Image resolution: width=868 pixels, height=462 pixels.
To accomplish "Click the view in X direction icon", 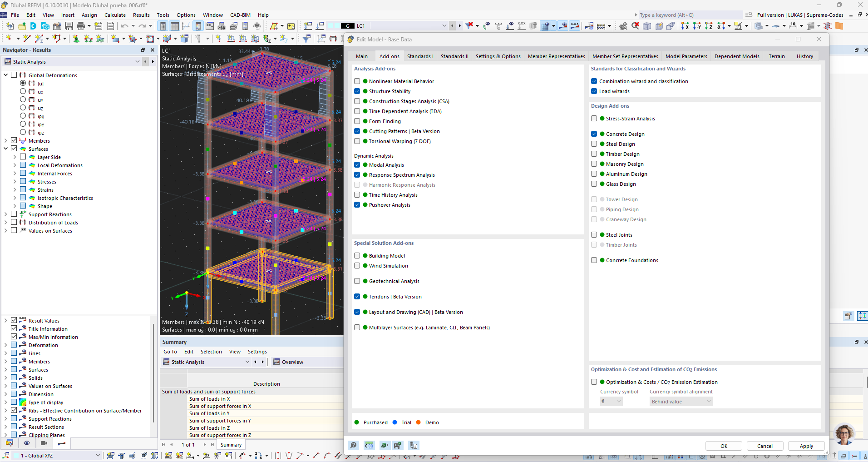I will tap(685, 26).
